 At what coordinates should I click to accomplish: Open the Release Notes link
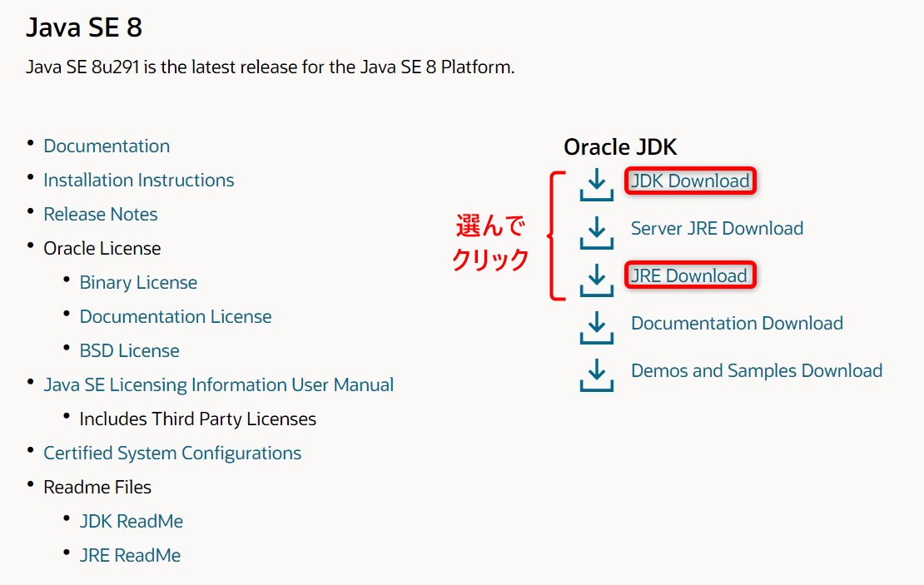[x=100, y=214]
